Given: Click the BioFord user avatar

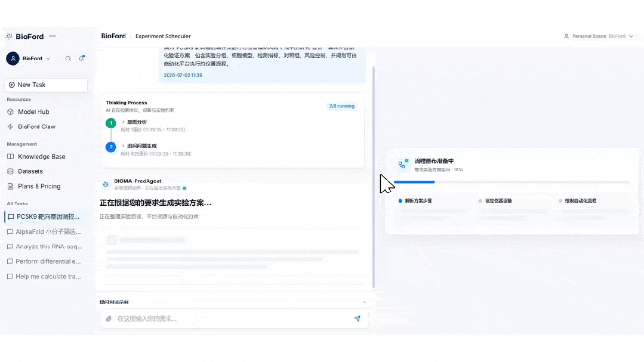Looking at the screenshot, I should (x=13, y=58).
